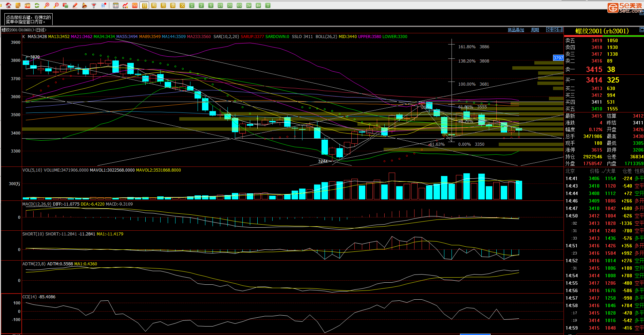Zoom out chart with the minus magnifier
The width and height of the screenshot is (644, 335).
pos(56,5)
